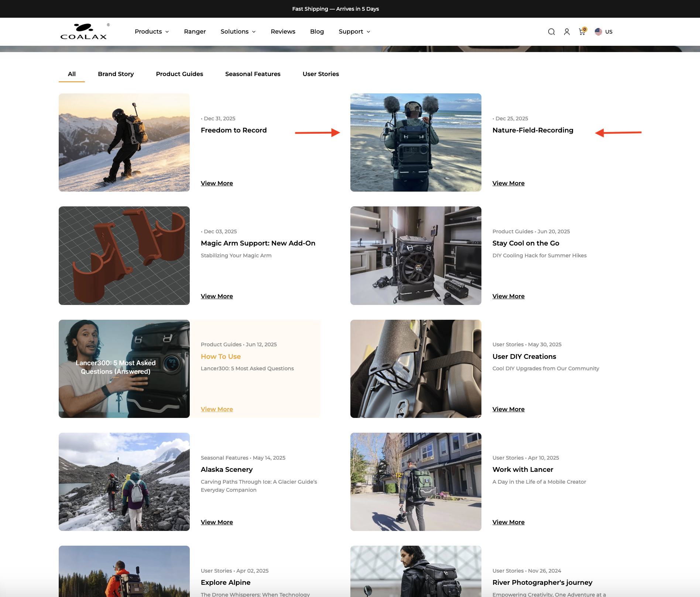Click View More under User DIY Creations

[x=508, y=409]
